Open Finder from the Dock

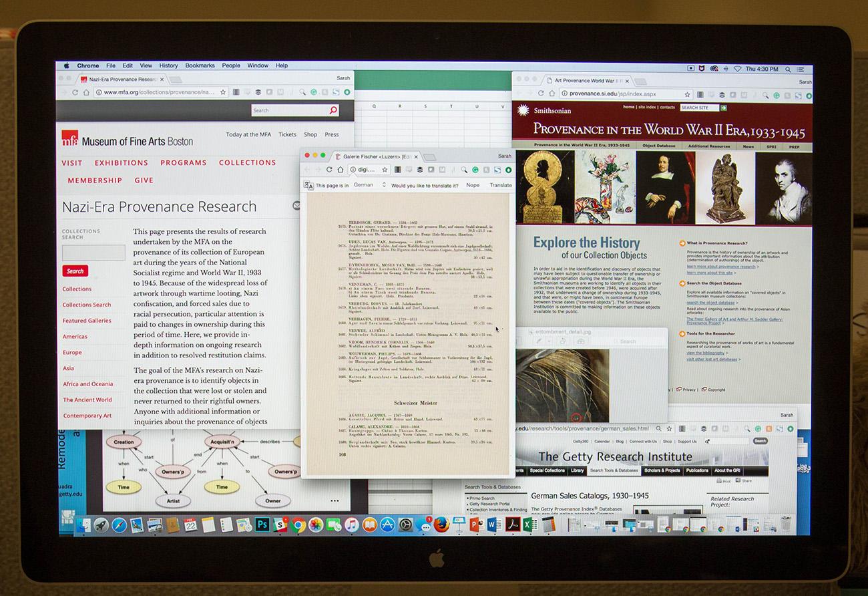pos(83,525)
